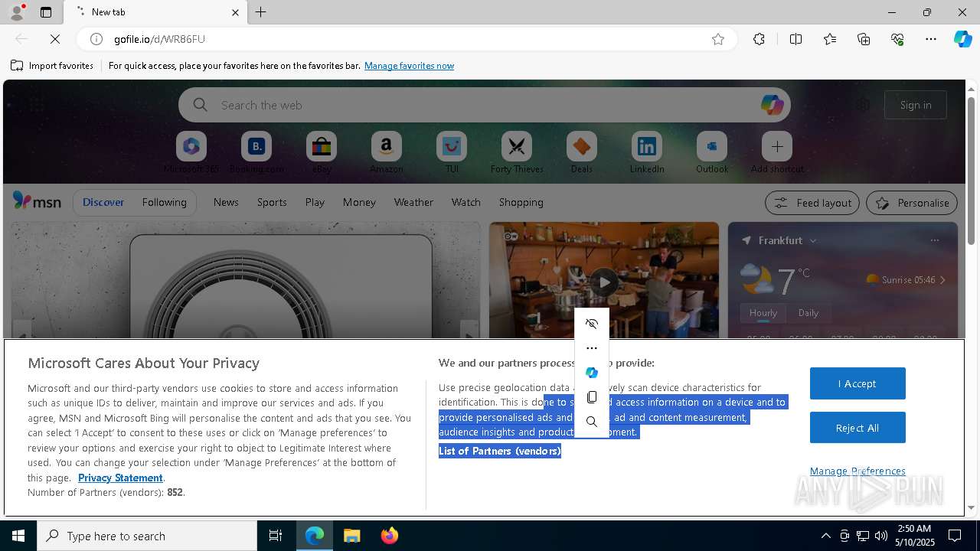Screen dimensions: 980x551
Task: Open page settings gear icon
Action: 864,105
